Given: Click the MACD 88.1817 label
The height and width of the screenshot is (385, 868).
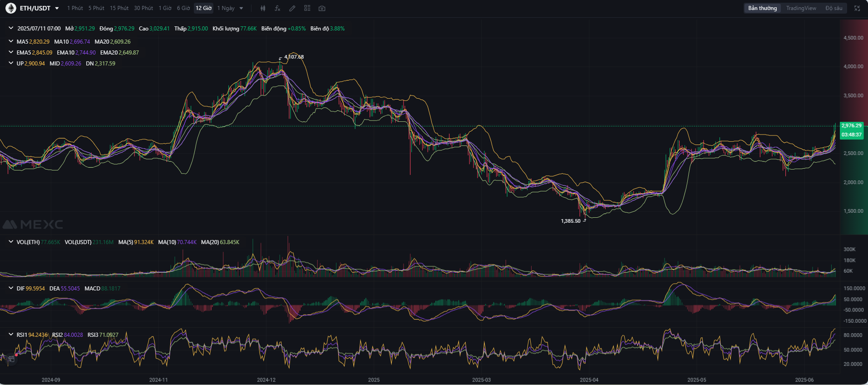Looking at the screenshot, I should point(103,288).
